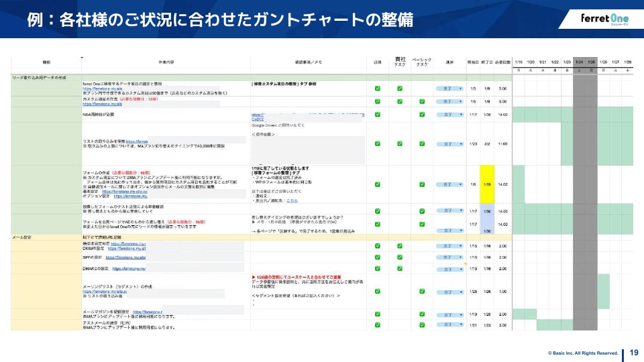Toggle ベーシックタスク checkbox in メーリングリスト row
The height and width of the screenshot is (362, 644).
click(x=422, y=292)
